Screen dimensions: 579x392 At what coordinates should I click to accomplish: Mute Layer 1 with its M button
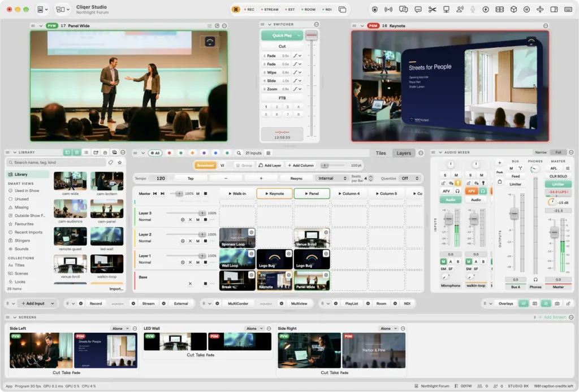(198, 263)
